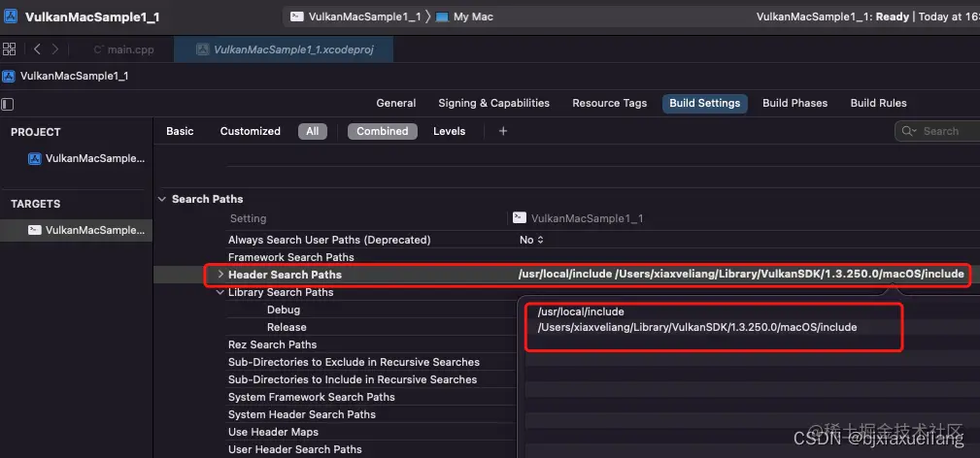Open the main.cpp editor tab
The height and width of the screenshot is (458, 980).
click(123, 50)
